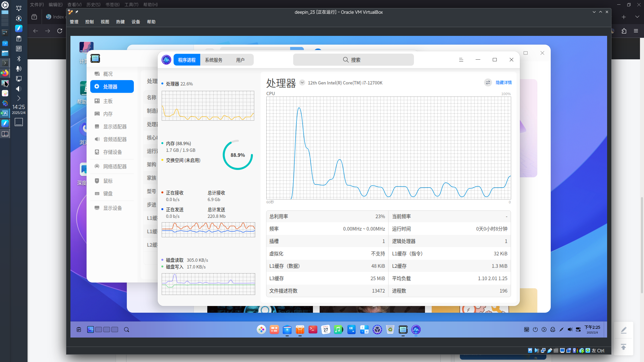Select 鼠标 in device manager sidebar
644x362 pixels.
click(x=112, y=181)
